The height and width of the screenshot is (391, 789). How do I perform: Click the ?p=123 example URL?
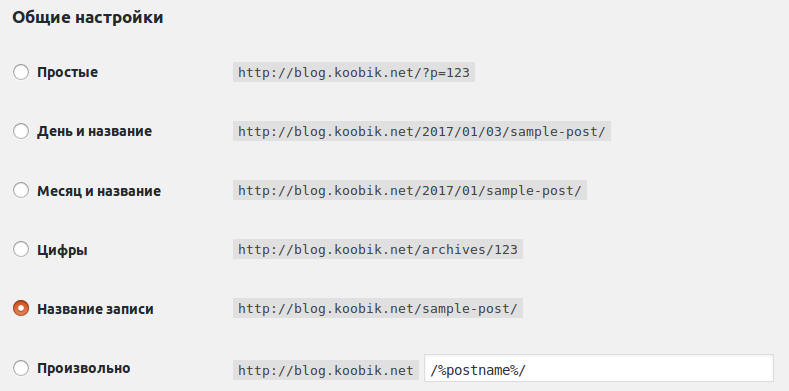[x=354, y=72]
